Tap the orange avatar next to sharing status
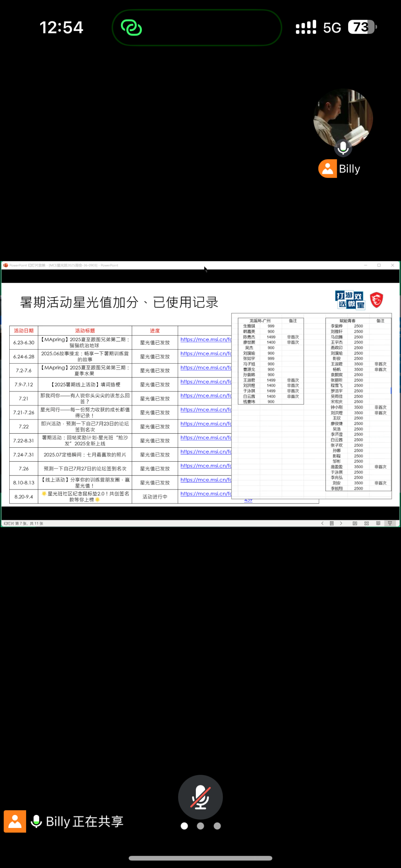The width and height of the screenshot is (401, 868). [x=15, y=822]
